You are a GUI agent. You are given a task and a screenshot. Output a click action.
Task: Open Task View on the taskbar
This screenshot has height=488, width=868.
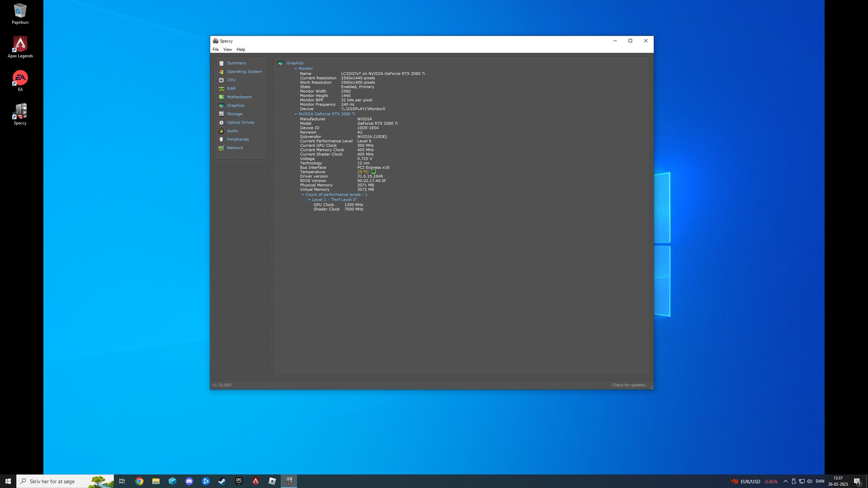point(122,481)
